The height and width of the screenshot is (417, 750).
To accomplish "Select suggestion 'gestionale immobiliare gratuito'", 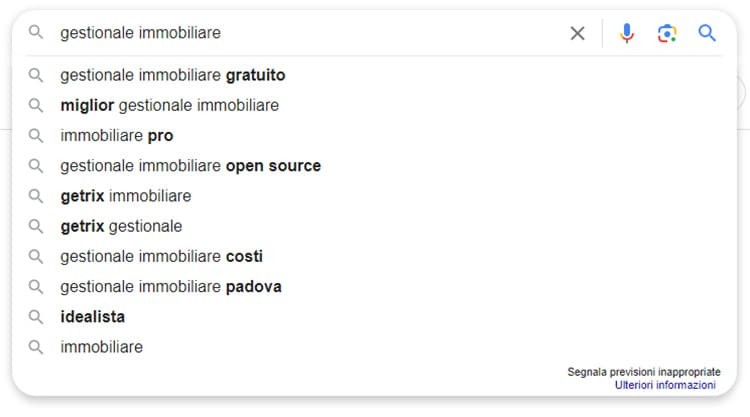I will 375,75.
